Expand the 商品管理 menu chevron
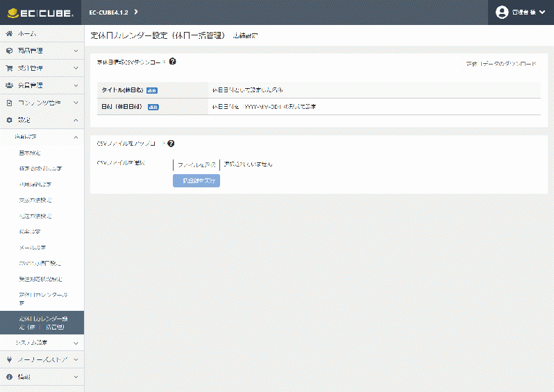554x392 pixels. click(76, 51)
